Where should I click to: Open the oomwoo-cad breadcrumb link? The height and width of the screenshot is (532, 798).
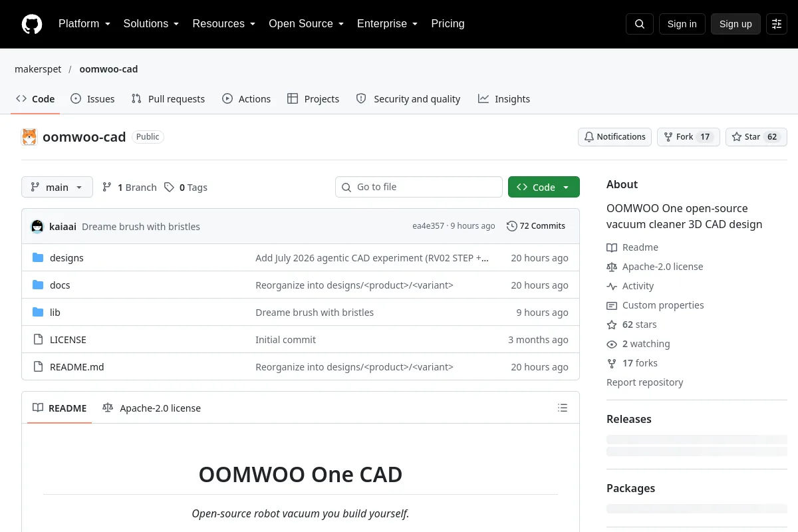click(x=108, y=69)
